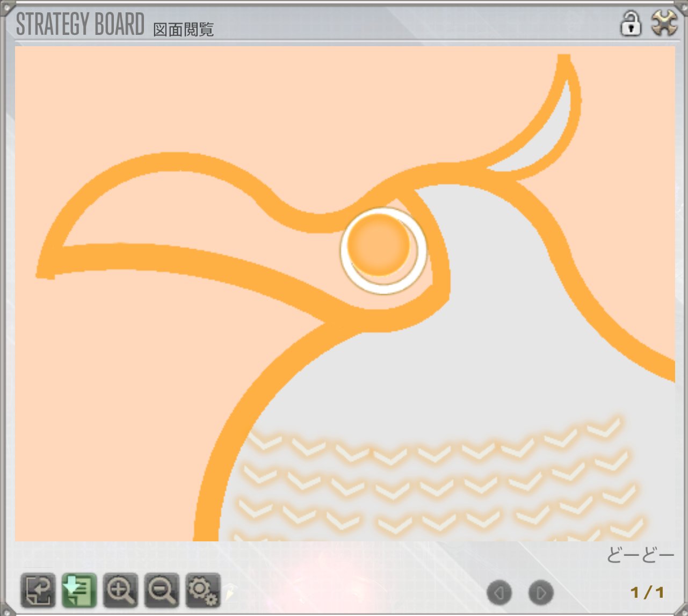
Task: Go to the next board page
Action: point(541,593)
